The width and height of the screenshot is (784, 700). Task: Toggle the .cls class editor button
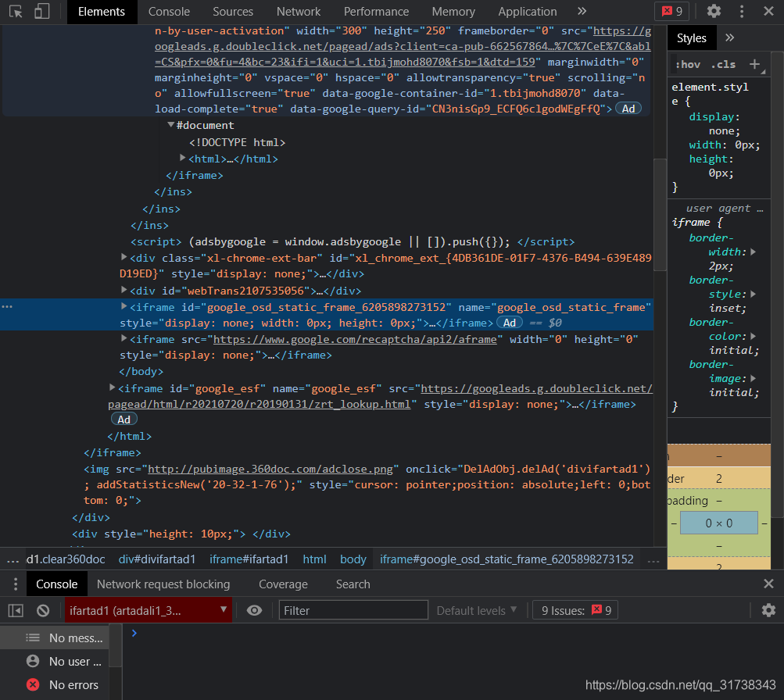click(723, 65)
